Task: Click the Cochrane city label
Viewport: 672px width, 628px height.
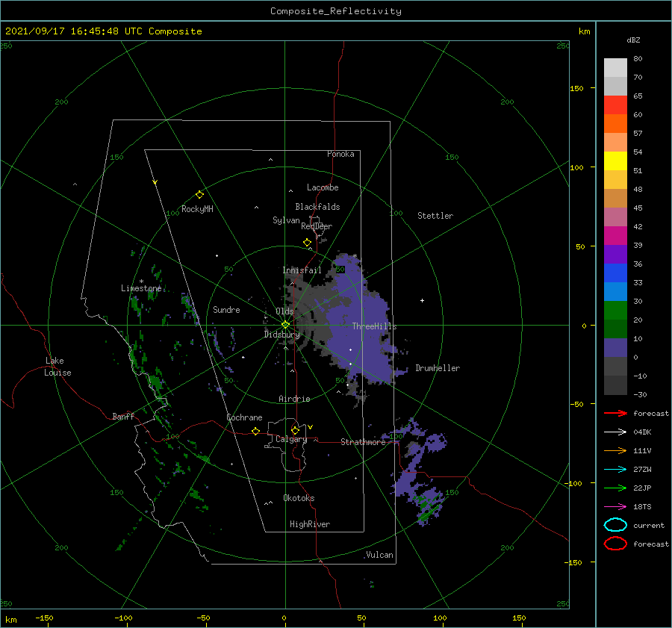Action: click(x=244, y=417)
